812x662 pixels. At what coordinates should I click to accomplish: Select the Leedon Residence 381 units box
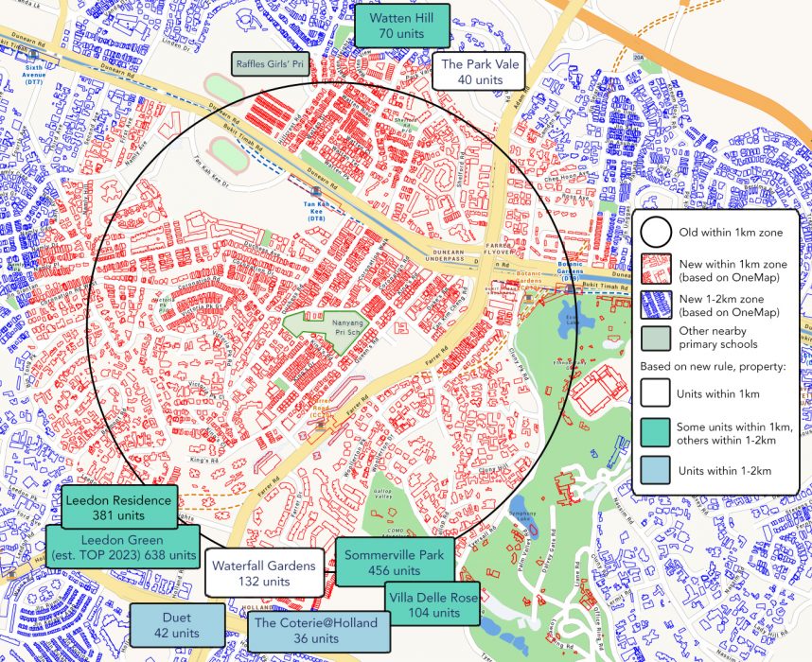pyautogui.click(x=119, y=507)
